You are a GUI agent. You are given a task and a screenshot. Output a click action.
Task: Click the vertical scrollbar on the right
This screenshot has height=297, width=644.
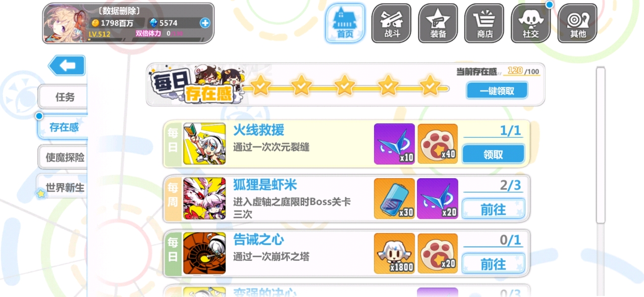[x=600, y=146]
